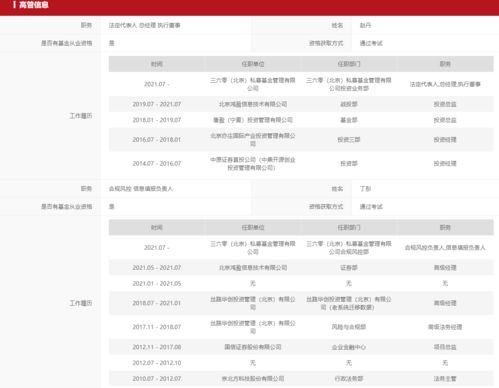Click the 基金部 department cell
The height and width of the screenshot is (388, 499).
[x=349, y=120]
